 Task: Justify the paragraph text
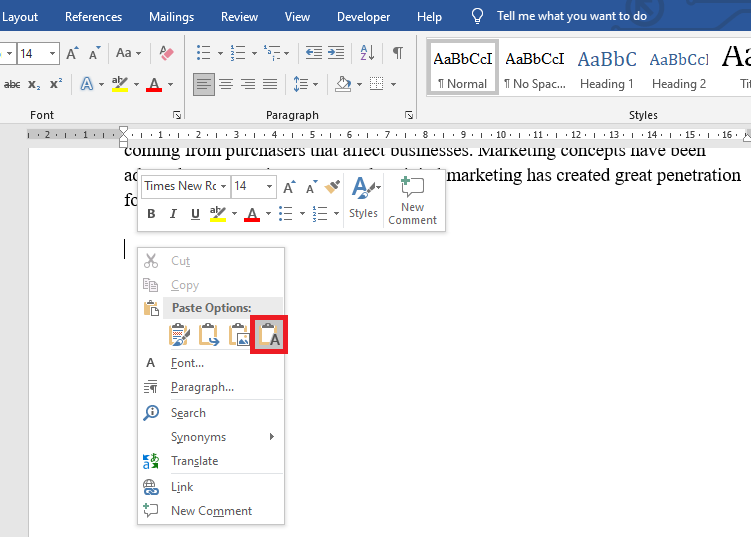point(270,85)
